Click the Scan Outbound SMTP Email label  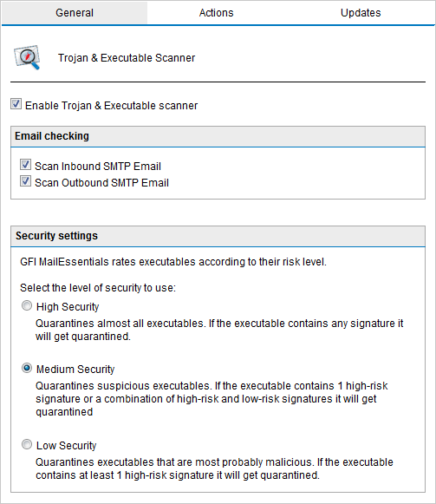101,182
